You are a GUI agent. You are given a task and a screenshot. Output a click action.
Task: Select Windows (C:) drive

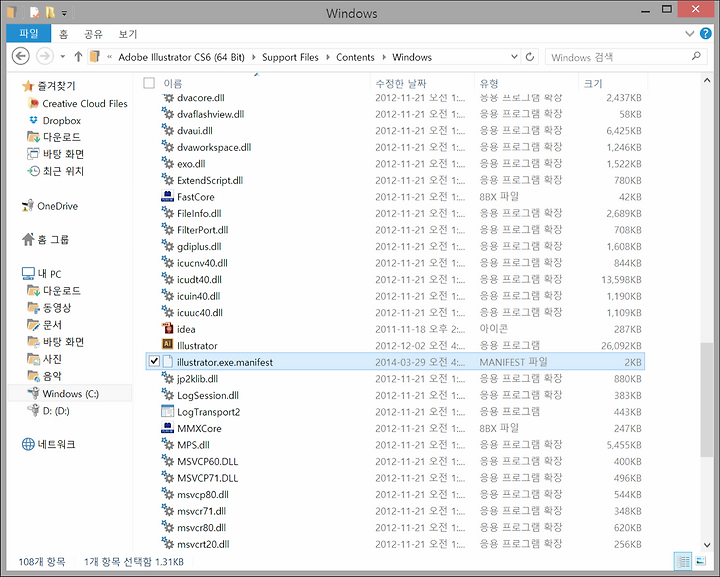70,394
